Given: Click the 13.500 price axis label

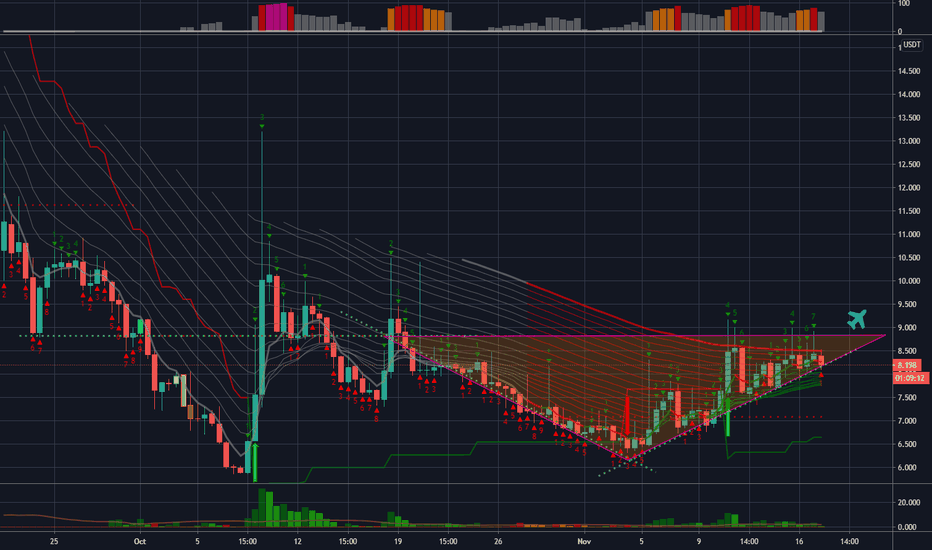Looking at the screenshot, I should tap(908, 118).
